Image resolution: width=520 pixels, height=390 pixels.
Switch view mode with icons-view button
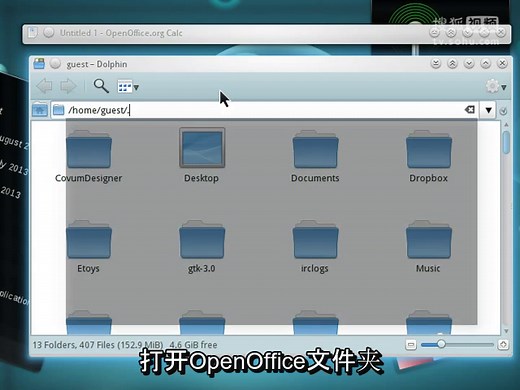pos(124,87)
